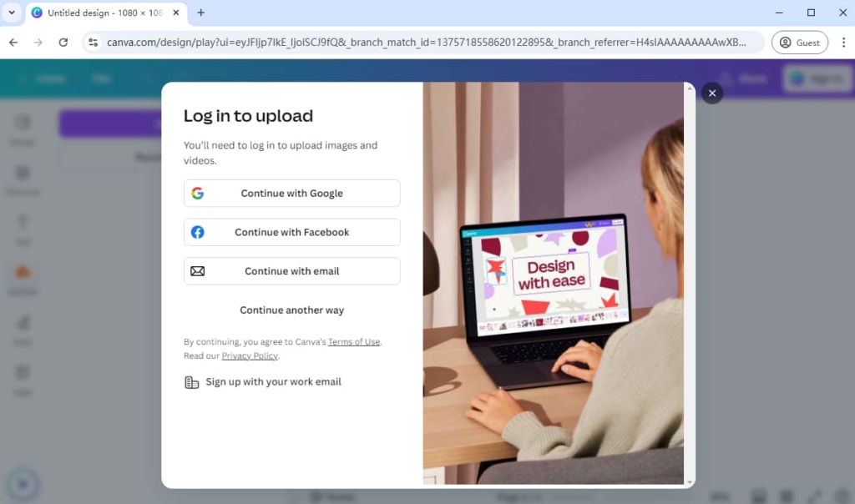Sign up with your work email
Viewport: 855px width, 504px height.
coord(273,382)
